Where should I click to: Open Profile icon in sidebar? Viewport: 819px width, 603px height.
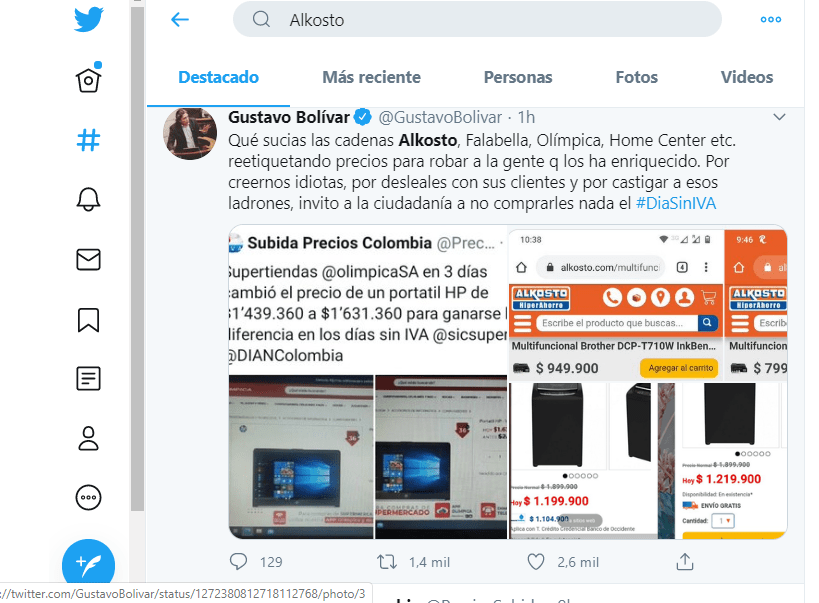[x=88, y=438]
